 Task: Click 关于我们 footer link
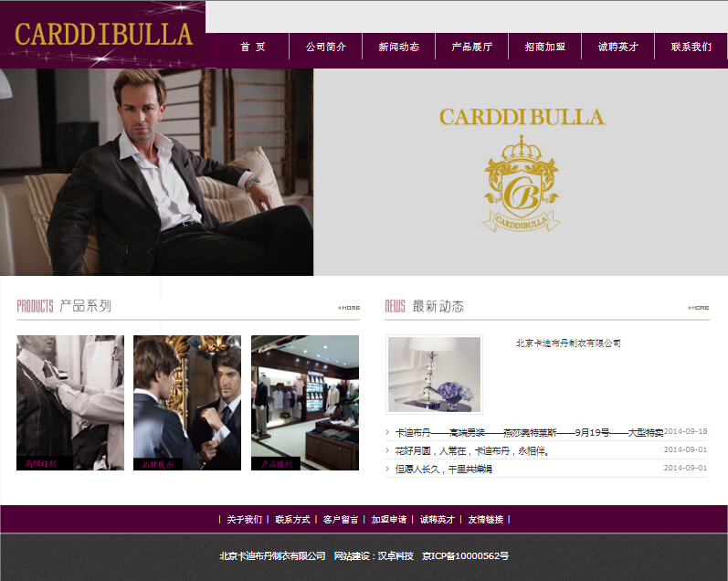(x=244, y=519)
